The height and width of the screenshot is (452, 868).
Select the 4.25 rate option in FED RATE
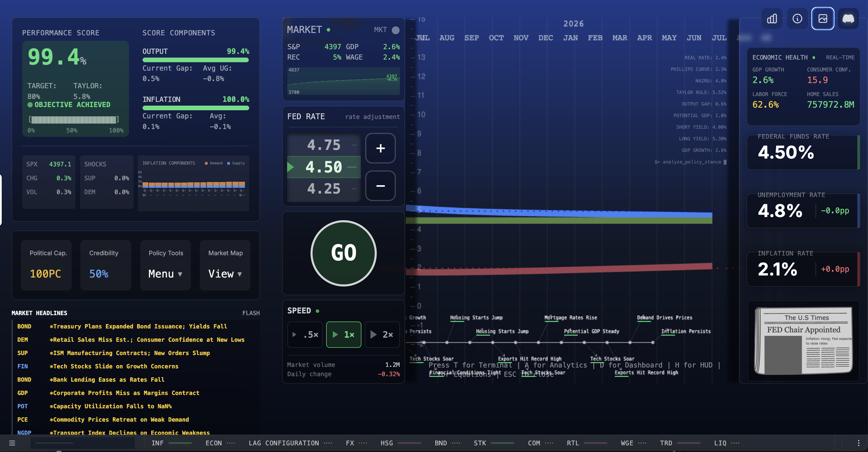pyautogui.click(x=324, y=188)
